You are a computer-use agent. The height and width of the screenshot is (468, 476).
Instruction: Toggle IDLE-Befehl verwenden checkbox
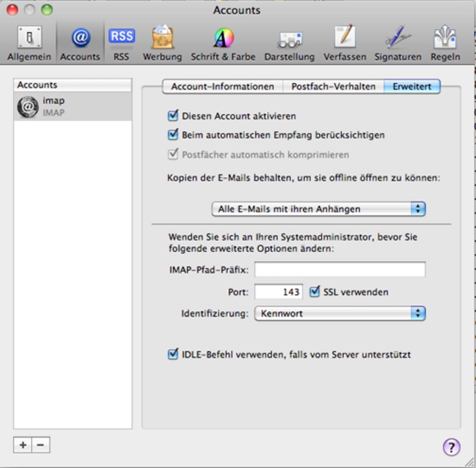(173, 354)
